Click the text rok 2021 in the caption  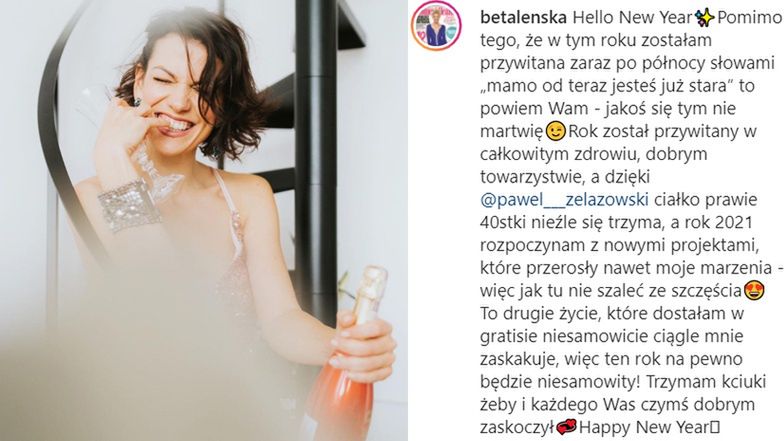[712, 222]
